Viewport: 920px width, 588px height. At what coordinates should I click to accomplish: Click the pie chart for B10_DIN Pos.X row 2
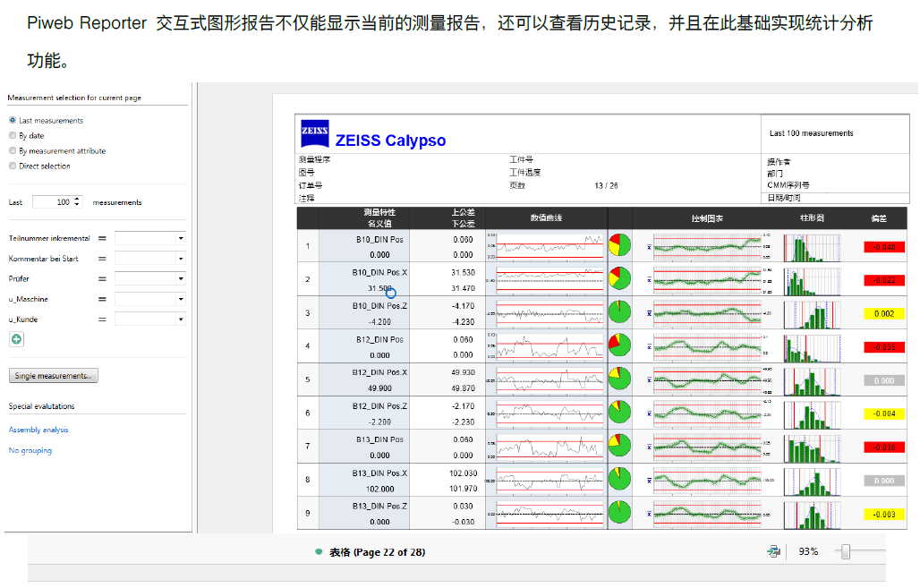coord(619,278)
